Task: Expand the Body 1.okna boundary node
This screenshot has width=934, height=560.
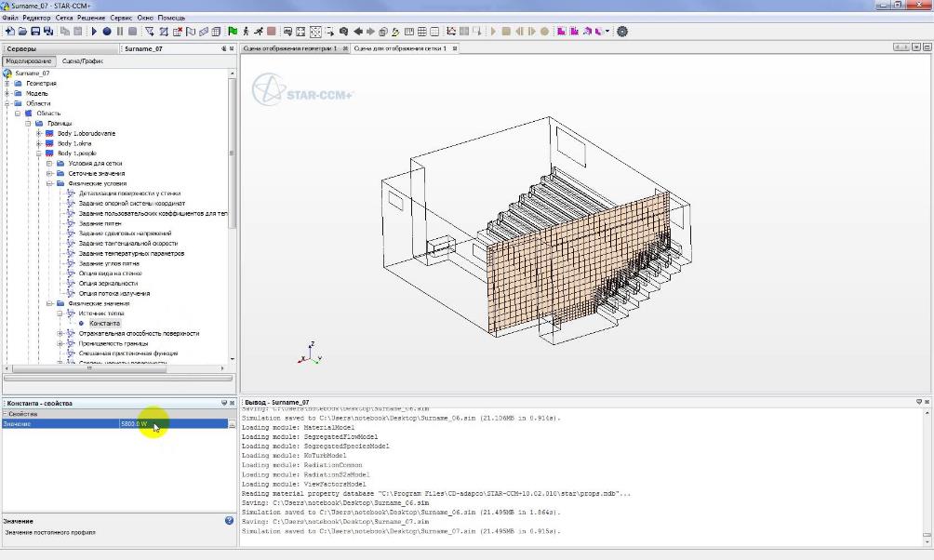Action: (x=39, y=143)
